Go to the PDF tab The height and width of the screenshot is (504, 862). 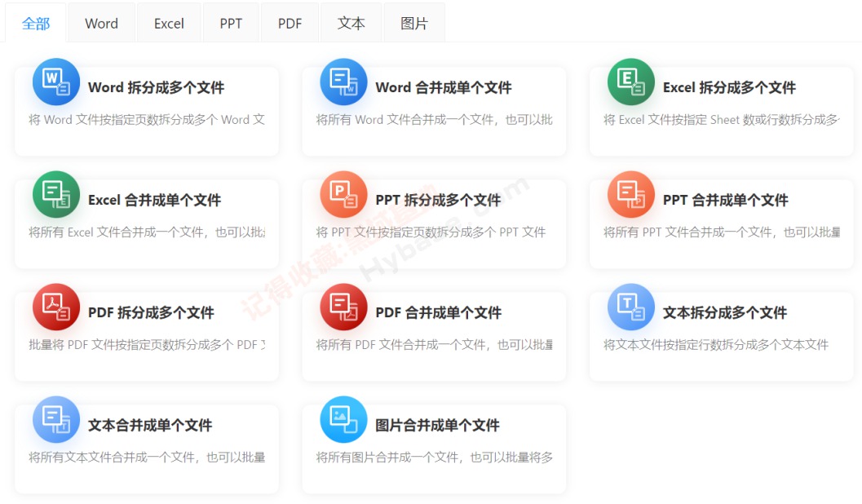(290, 23)
